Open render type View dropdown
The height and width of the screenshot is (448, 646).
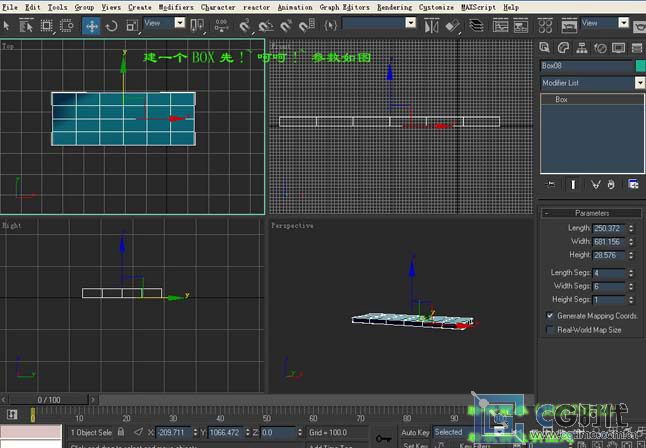pyautogui.click(x=624, y=23)
